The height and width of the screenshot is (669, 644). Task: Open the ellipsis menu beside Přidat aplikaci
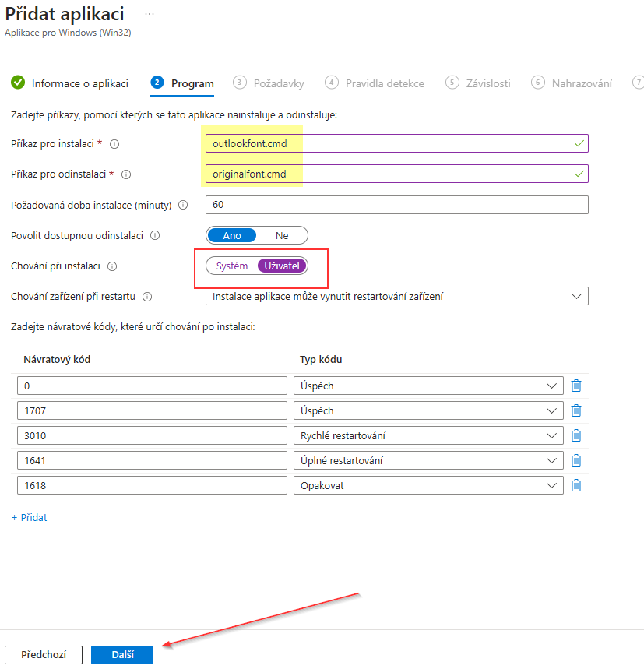point(150,14)
